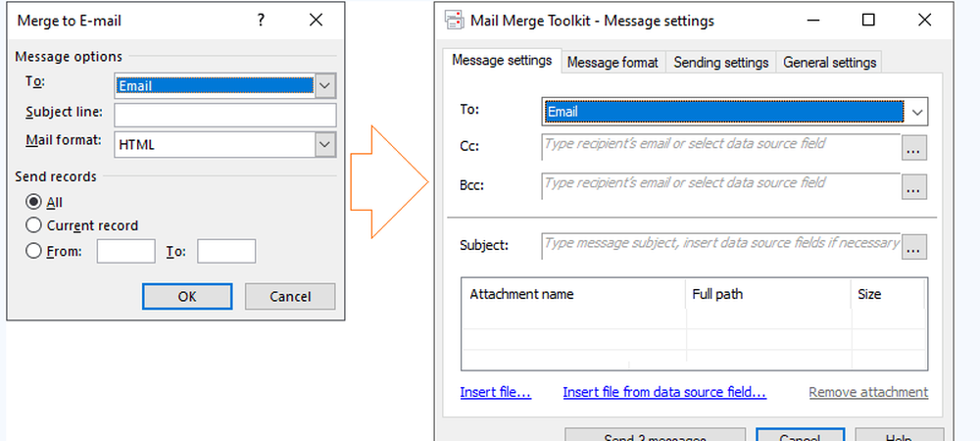Click into the Subject field in Mail Merge Toolkit

[x=720, y=246]
